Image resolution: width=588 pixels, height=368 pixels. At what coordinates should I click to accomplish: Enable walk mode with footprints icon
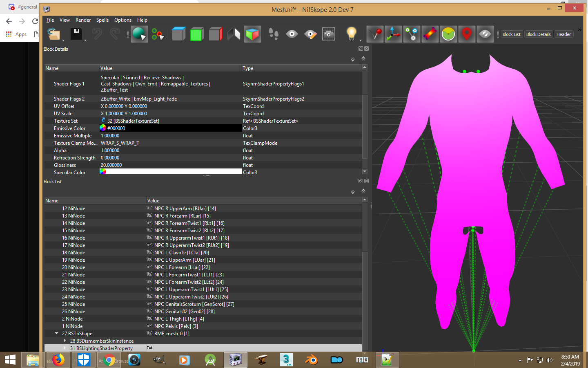[x=273, y=34]
